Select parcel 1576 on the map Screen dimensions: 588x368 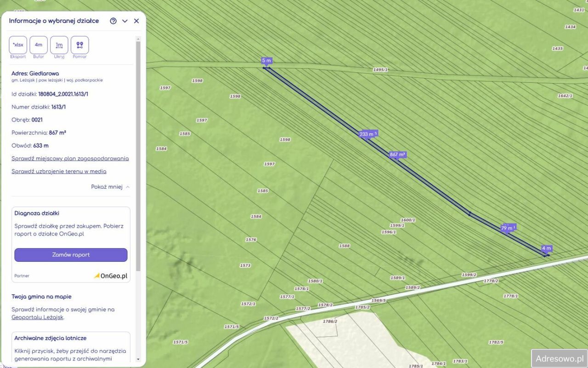251,240
